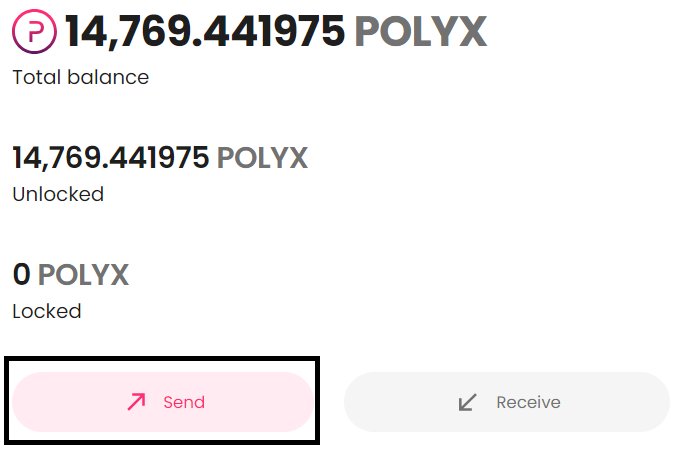Click the Unlocked label

(58, 194)
